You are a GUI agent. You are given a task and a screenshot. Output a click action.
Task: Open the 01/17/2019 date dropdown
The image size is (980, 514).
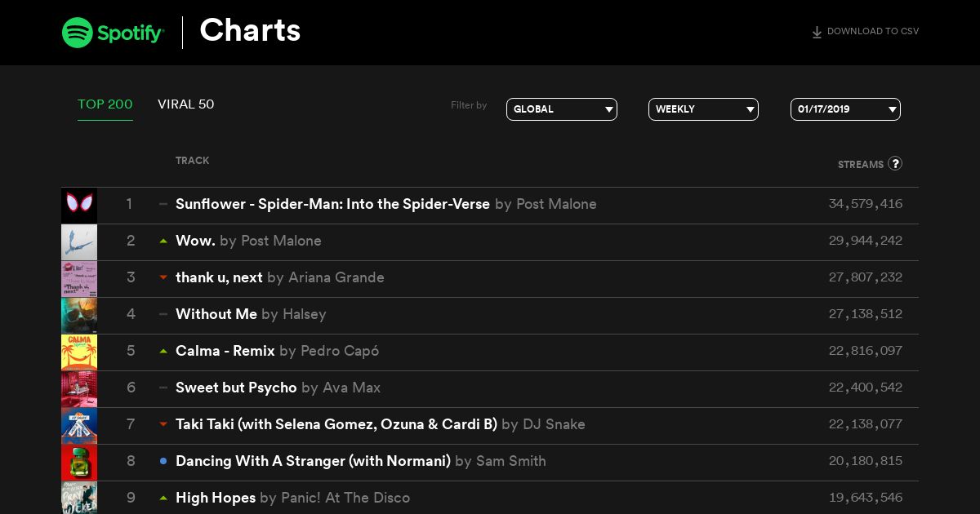tap(845, 109)
